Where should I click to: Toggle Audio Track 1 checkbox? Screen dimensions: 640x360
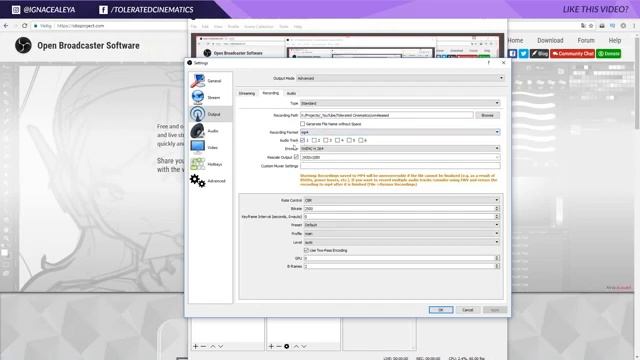click(302, 140)
